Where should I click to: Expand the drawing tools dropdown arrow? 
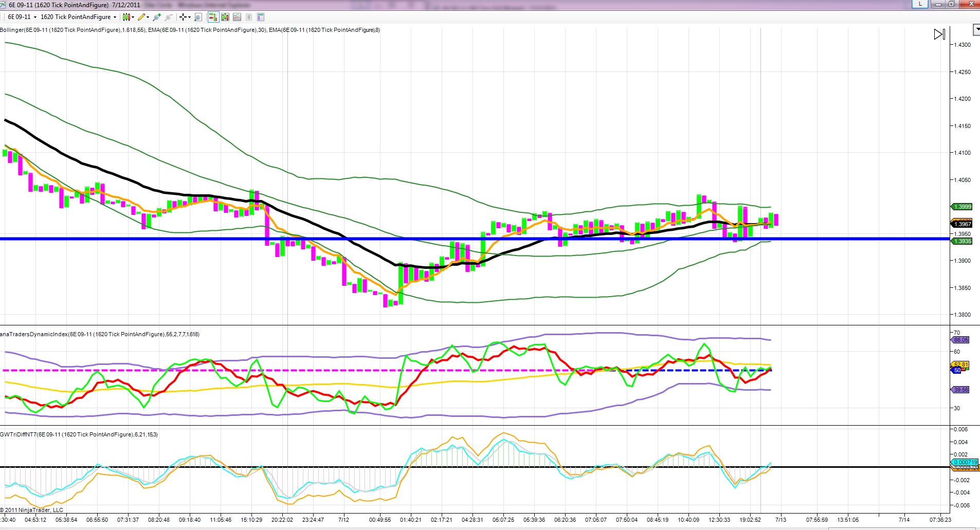point(148,17)
